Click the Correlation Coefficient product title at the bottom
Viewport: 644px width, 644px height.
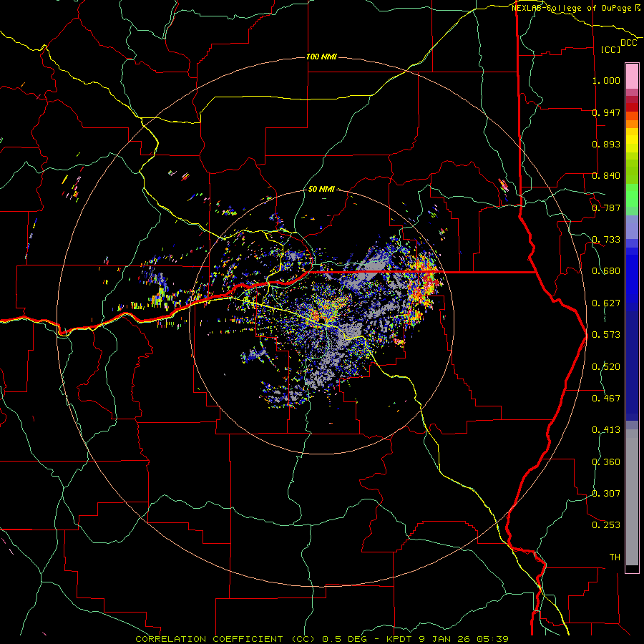(322, 639)
